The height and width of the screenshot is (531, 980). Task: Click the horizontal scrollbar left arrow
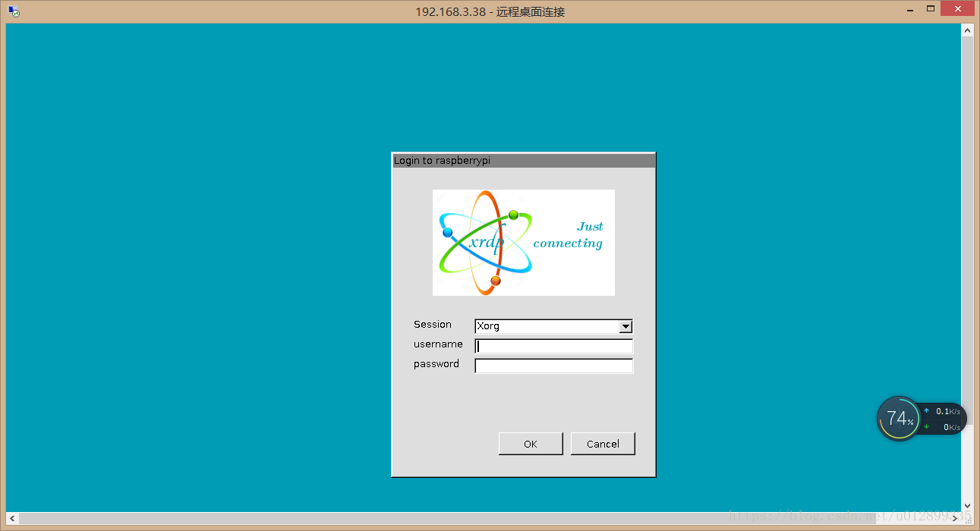click(12, 518)
